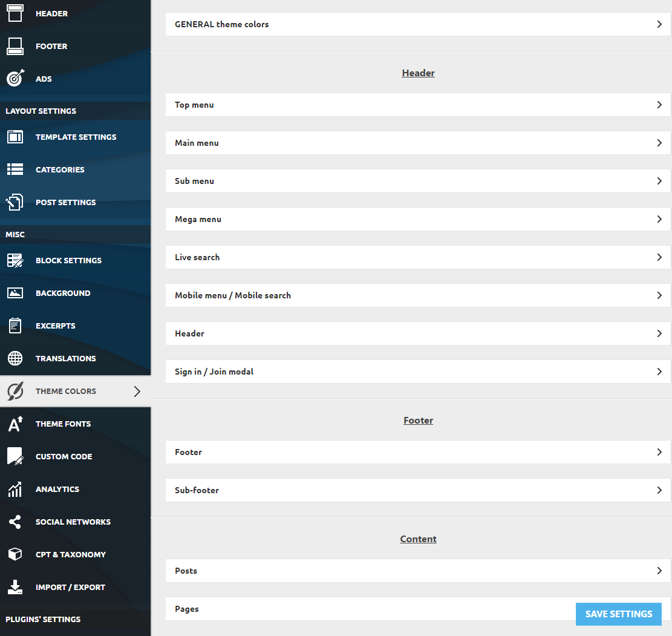This screenshot has width=672, height=636.
Task: Open Analytics settings
Action: pos(76,489)
